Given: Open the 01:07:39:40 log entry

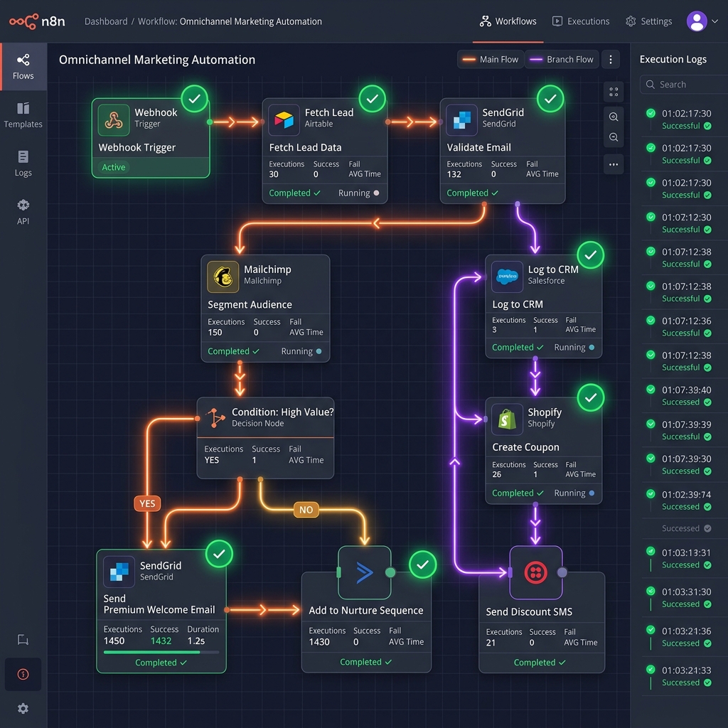Looking at the screenshot, I should tap(685, 396).
